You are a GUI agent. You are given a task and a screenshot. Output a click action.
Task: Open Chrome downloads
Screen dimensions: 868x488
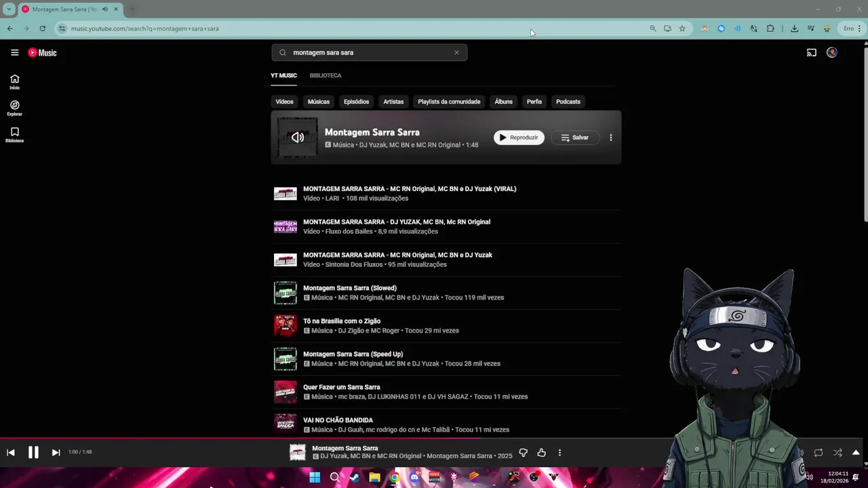point(794,28)
